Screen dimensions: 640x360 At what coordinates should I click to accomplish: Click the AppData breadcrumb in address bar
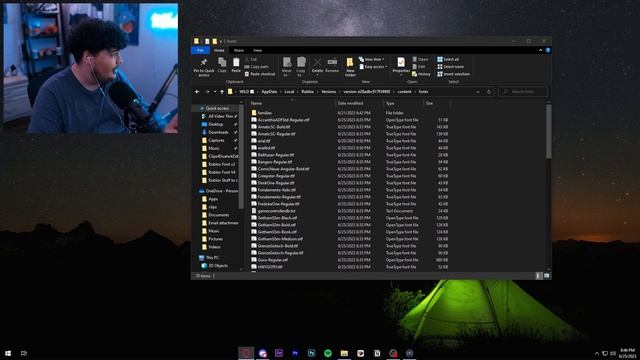(269, 92)
